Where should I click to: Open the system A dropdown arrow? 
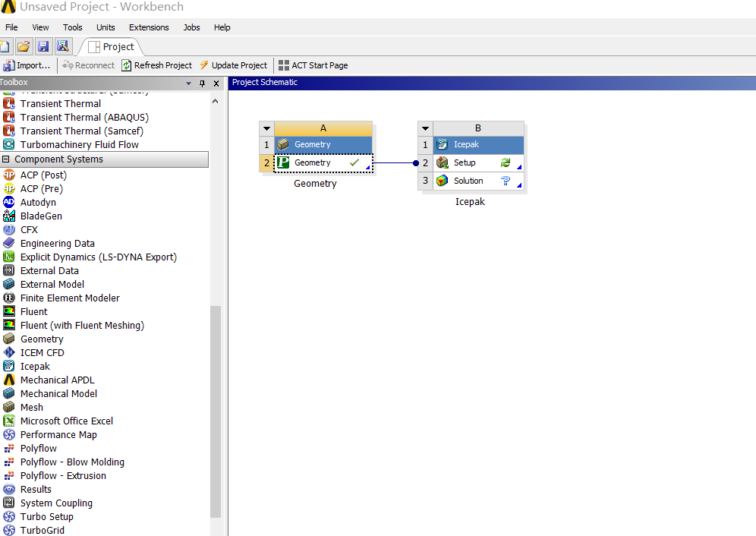(266, 128)
